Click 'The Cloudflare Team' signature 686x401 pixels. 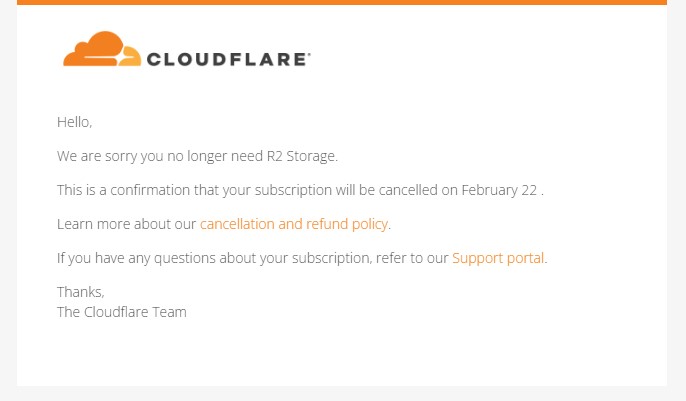point(121,311)
